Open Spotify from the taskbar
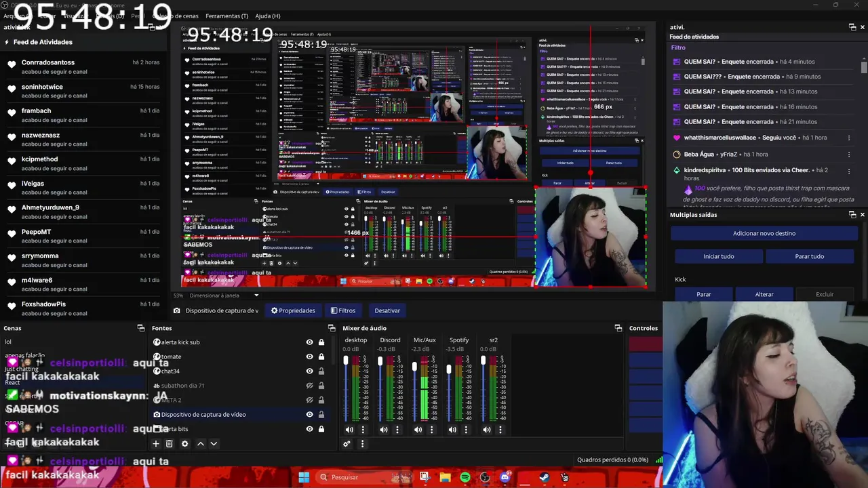The width and height of the screenshot is (868, 488). (465, 477)
